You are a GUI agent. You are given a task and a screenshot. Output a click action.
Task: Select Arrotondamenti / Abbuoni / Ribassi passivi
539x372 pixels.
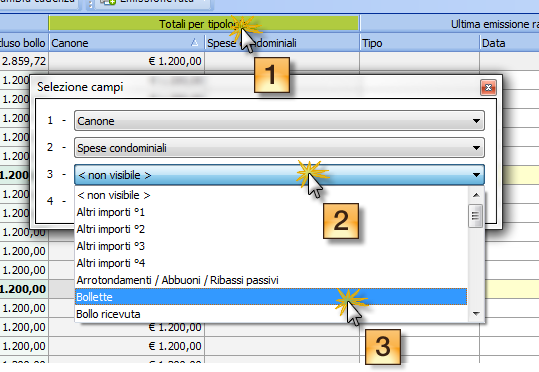271,280
